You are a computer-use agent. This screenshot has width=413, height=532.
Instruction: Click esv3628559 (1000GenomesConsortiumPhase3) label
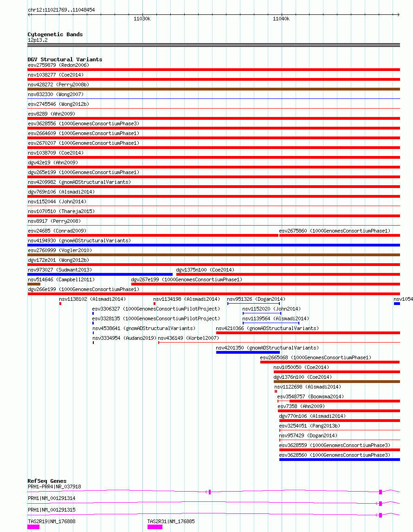335,446
